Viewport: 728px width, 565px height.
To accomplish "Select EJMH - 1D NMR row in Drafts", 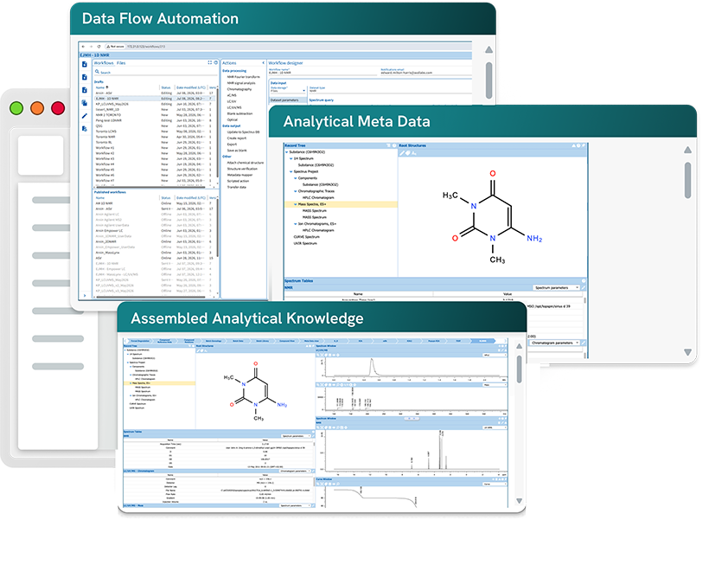I will 156,99.
